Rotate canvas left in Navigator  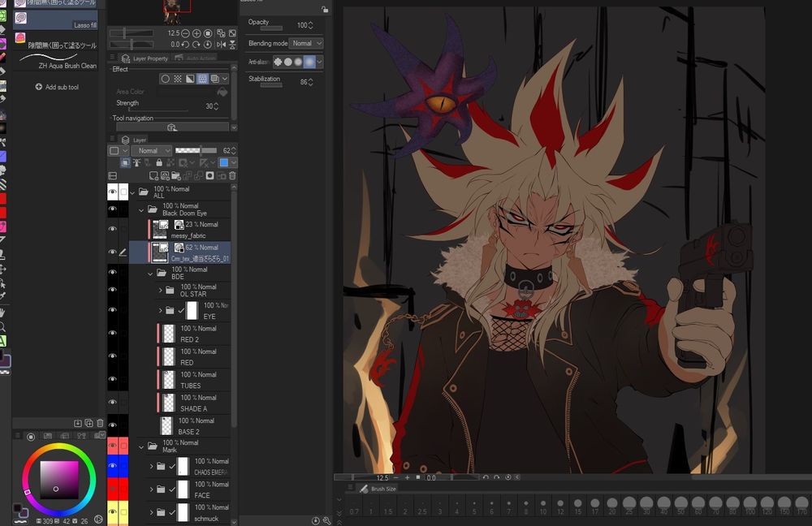click(185, 45)
